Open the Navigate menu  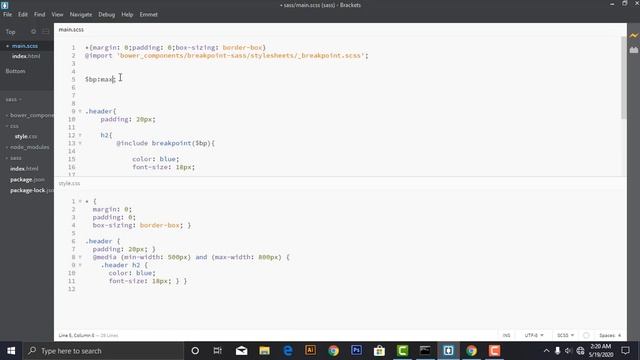[81, 14]
